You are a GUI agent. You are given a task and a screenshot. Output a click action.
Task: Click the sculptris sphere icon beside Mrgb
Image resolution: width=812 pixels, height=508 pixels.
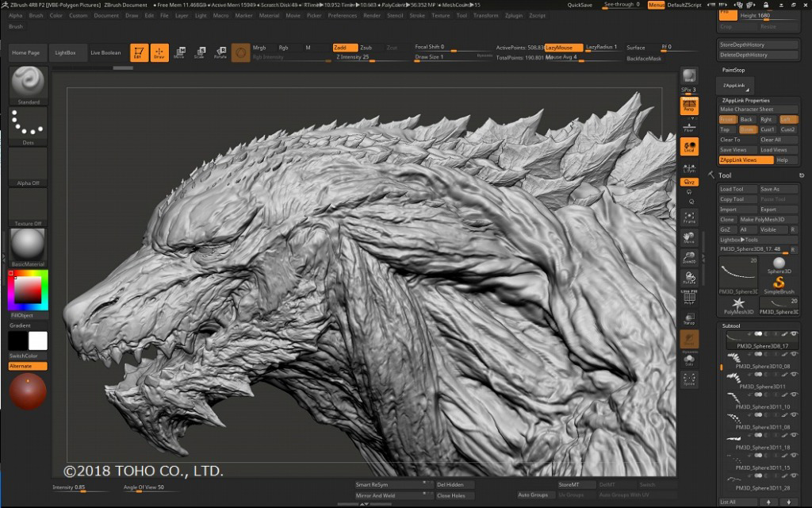241,52
